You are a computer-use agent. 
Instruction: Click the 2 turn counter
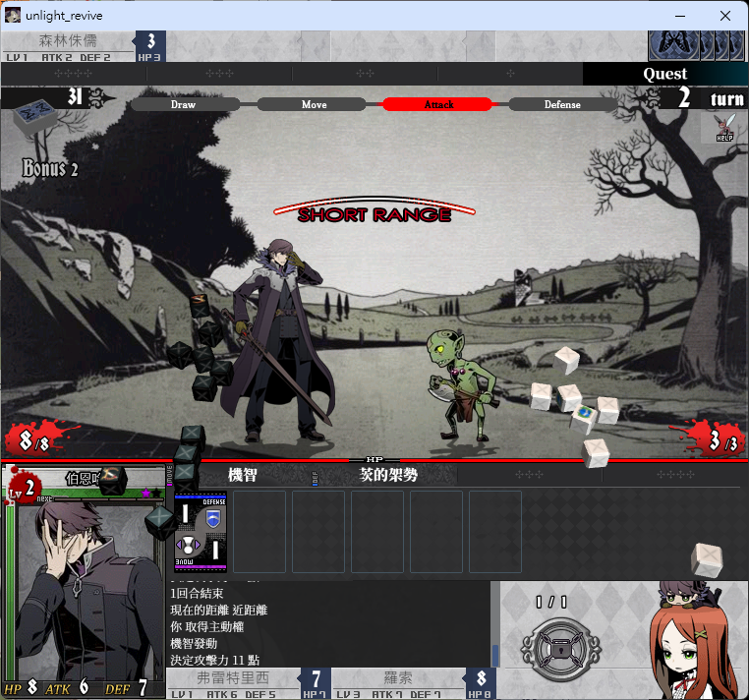click(x=711, y=98)
